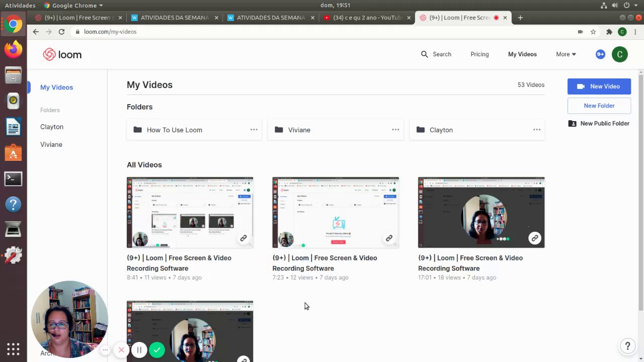Open the How To Use Loom folder
Viewport: 644px width, 362px height.
[x=194, y=130]
